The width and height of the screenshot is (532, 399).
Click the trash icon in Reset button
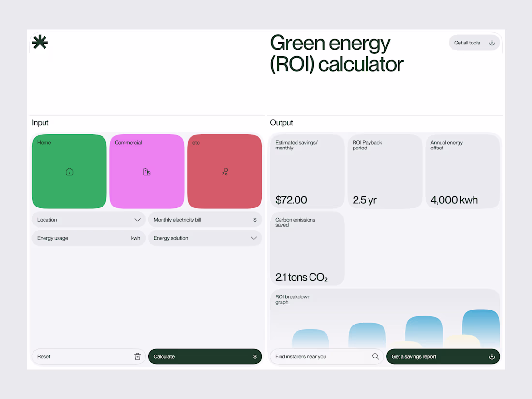(137, 356)
